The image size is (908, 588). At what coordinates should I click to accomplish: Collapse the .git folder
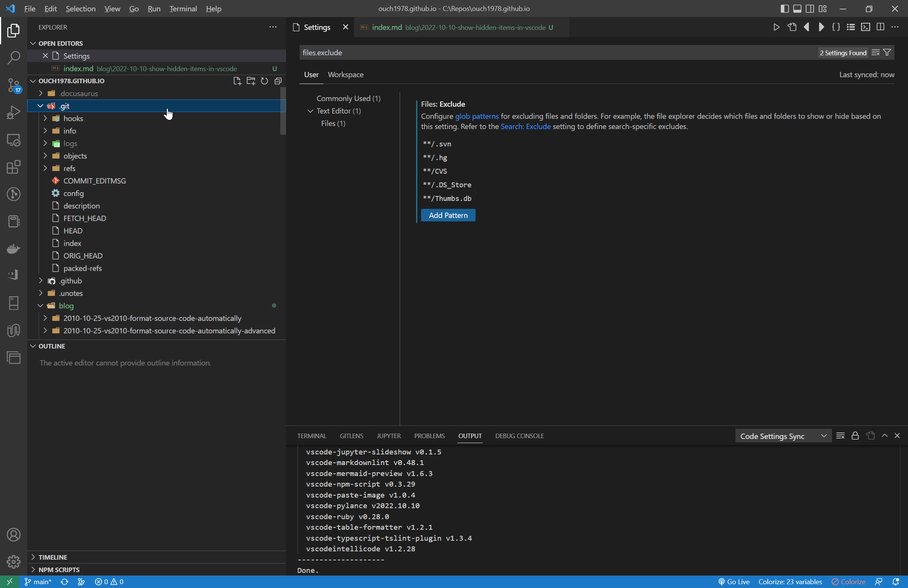(40, 106)
